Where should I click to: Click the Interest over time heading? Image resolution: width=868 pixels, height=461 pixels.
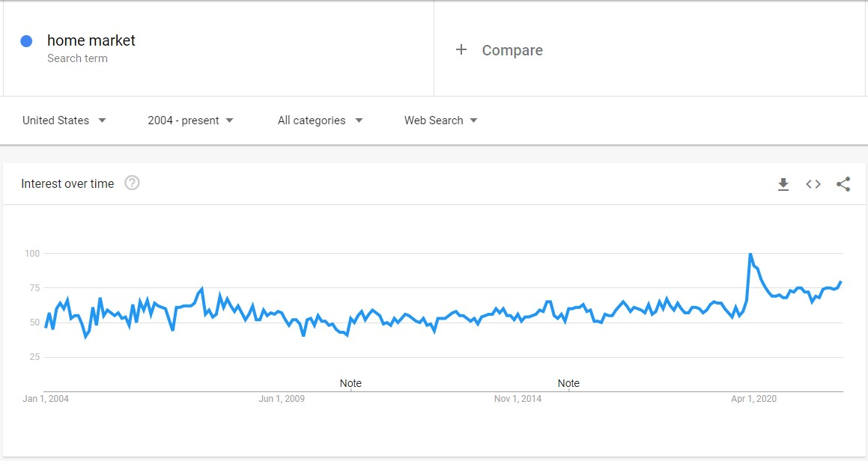(67, 184)
